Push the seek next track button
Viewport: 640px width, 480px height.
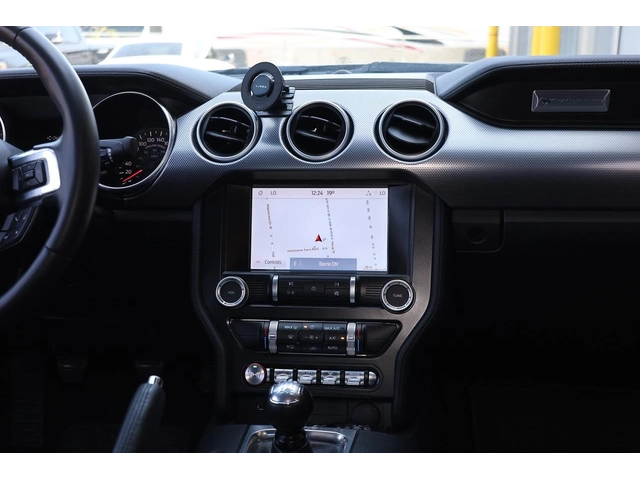coord(337,284)
